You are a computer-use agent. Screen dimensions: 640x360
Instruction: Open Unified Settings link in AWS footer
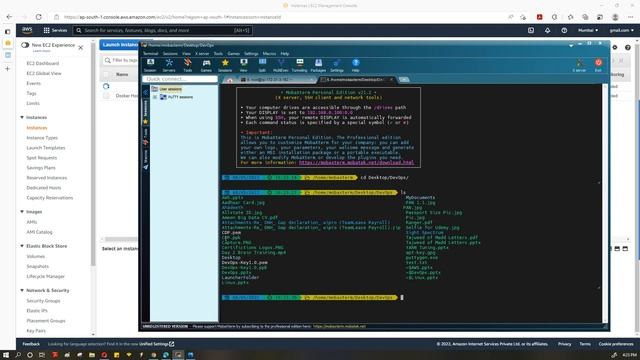(x=156, y=344)
